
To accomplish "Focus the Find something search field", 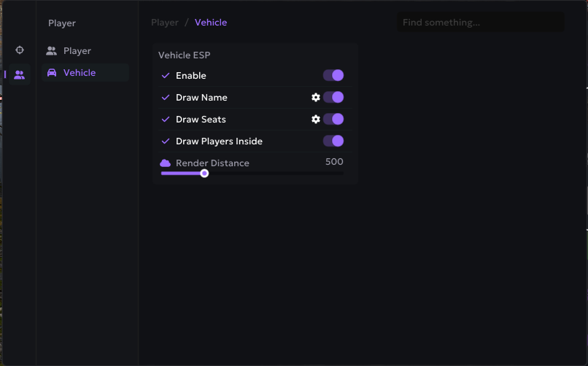I will tap(480, 23).
